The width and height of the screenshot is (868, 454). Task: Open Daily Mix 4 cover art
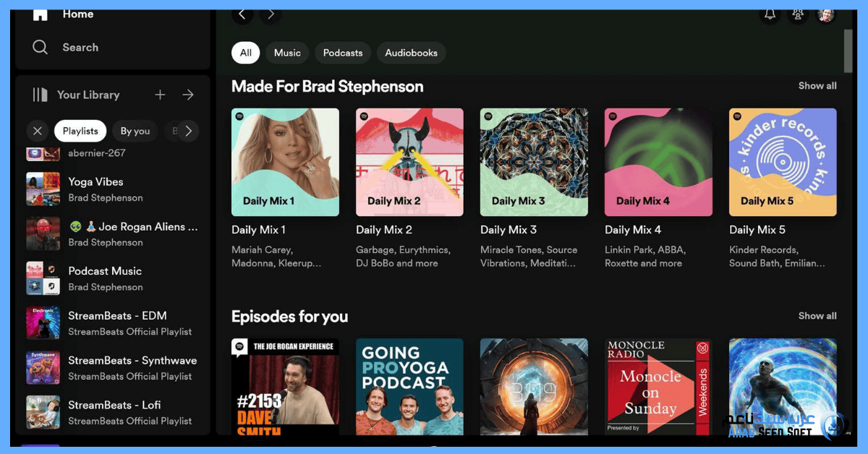[x=658, y=162]
